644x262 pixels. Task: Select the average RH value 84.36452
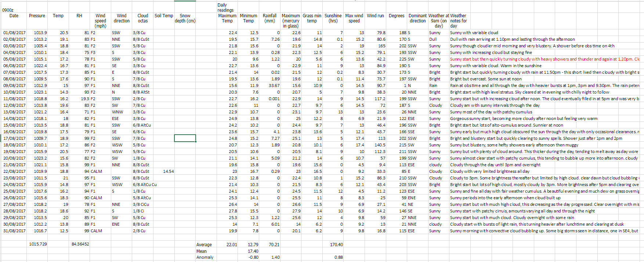click(80, 244)
